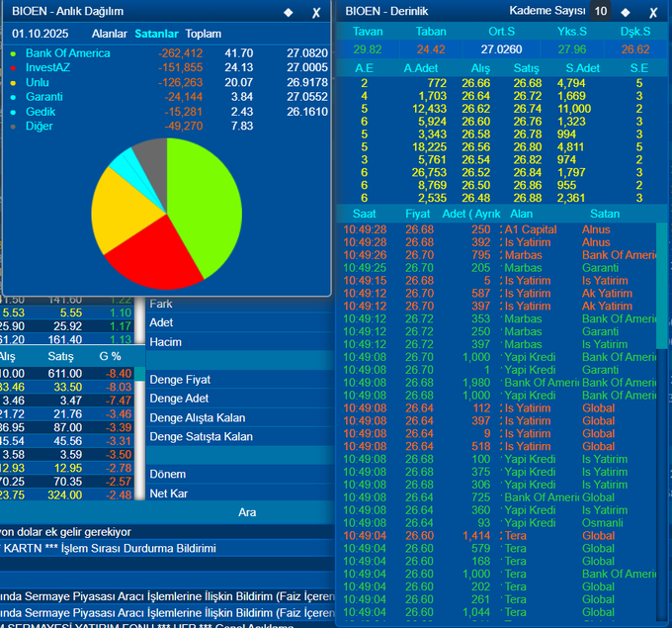
Task: Click the S.Adet column header
Action: 582,68
